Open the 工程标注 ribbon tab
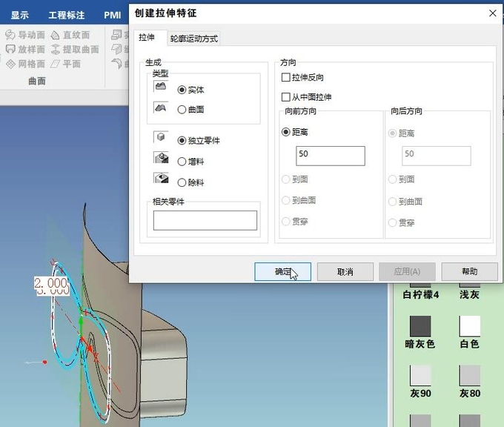 coord(66,15)
